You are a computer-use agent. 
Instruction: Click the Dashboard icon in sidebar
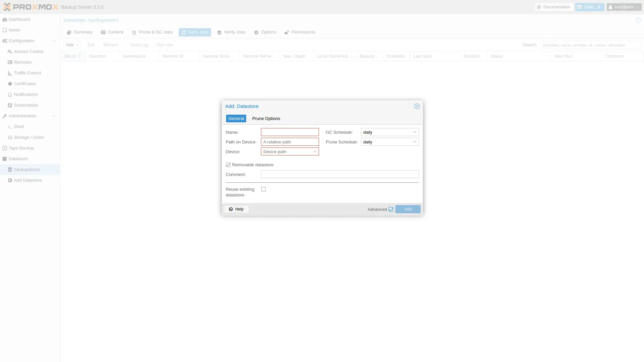pyautogui.click(x=5, y=19)
